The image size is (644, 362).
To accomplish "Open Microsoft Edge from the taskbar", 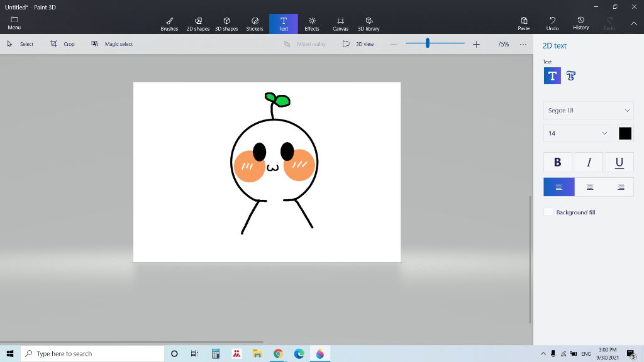I will point(299,353).
